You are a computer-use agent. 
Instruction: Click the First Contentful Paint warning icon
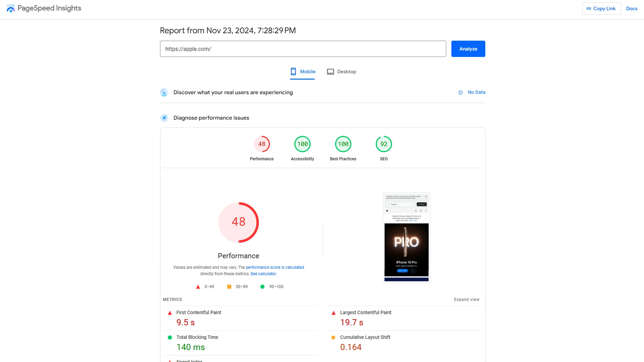(x=169, y=313)
